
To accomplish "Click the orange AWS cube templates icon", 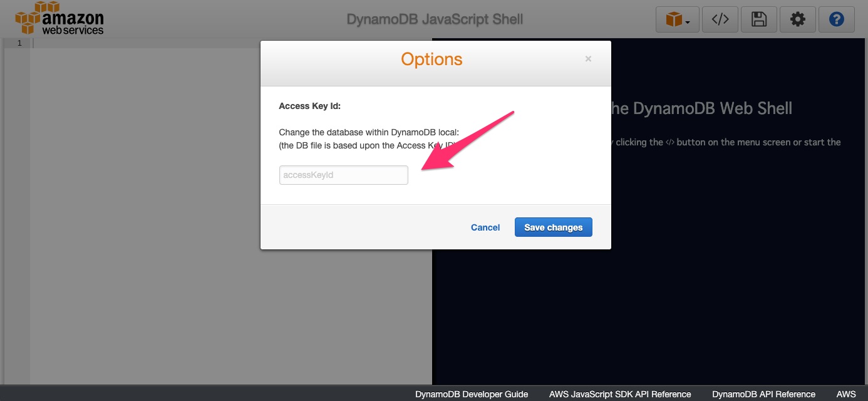I will click(674, 19).
